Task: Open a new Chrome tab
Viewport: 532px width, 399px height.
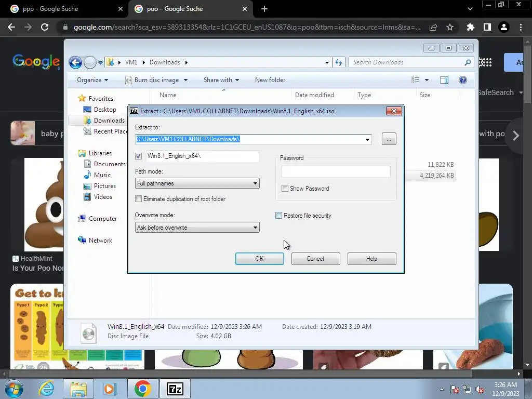Action: point(264,9)
